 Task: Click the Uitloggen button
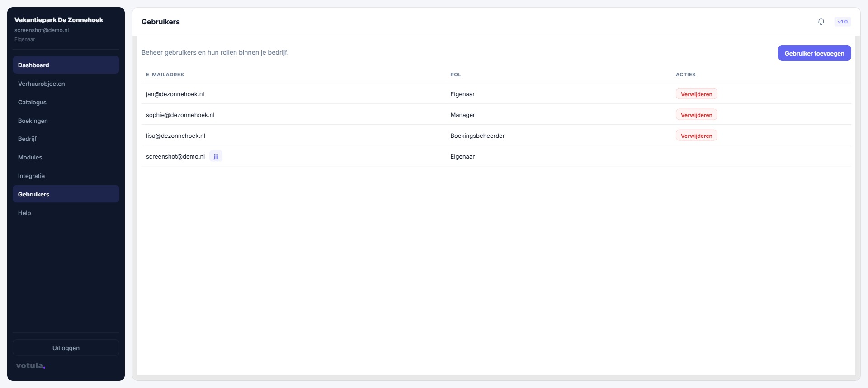pos(66,348)
